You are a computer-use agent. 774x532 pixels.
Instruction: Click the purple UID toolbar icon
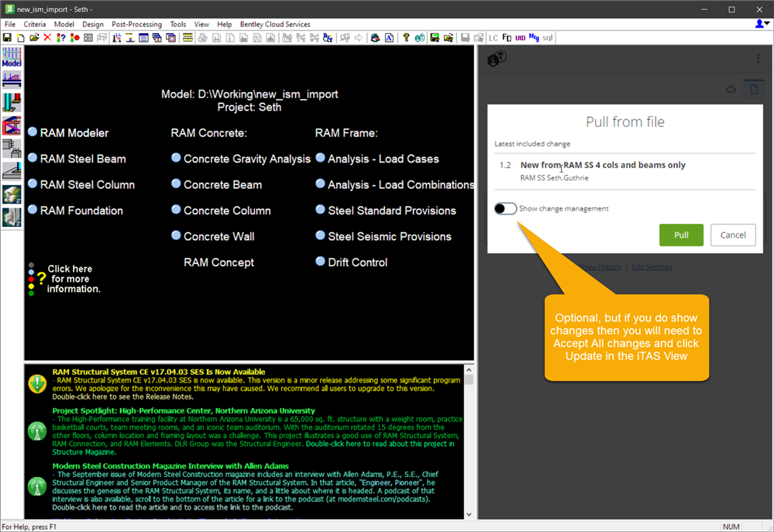(521, 37)
